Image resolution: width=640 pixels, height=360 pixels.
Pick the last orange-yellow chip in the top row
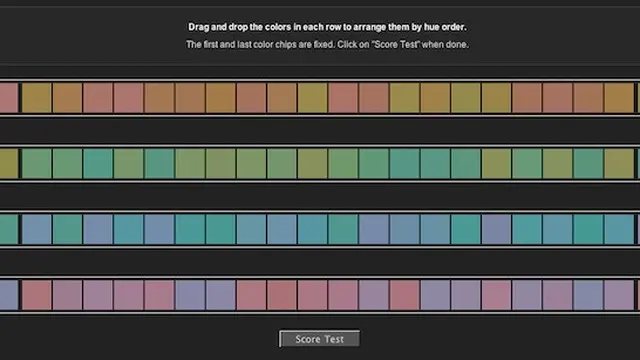tap(619, 98)
